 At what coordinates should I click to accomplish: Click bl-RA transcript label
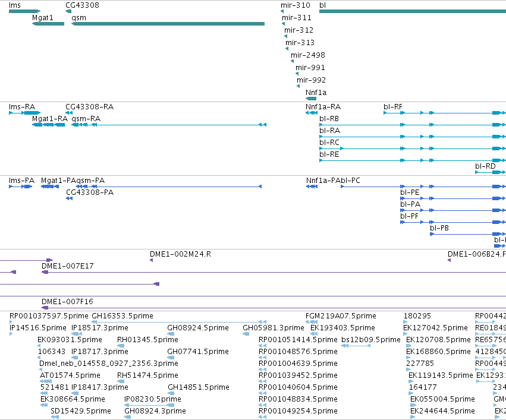pyautogui.click(x=329, y=131)
